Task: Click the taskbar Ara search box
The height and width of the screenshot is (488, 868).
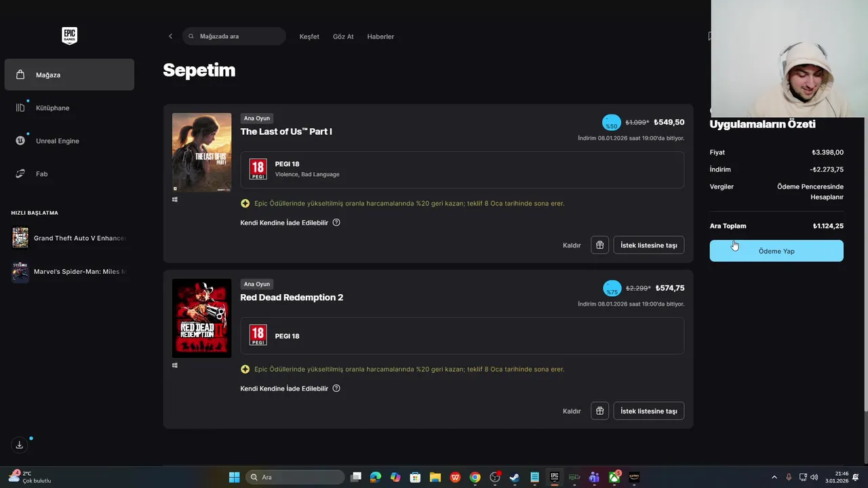Action: [x=295, y=477]
